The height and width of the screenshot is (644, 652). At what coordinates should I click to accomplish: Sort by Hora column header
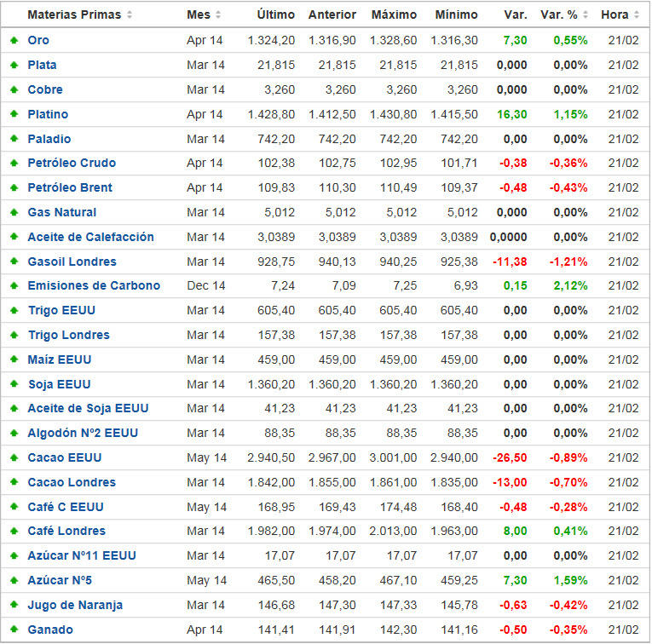[620, 15]
